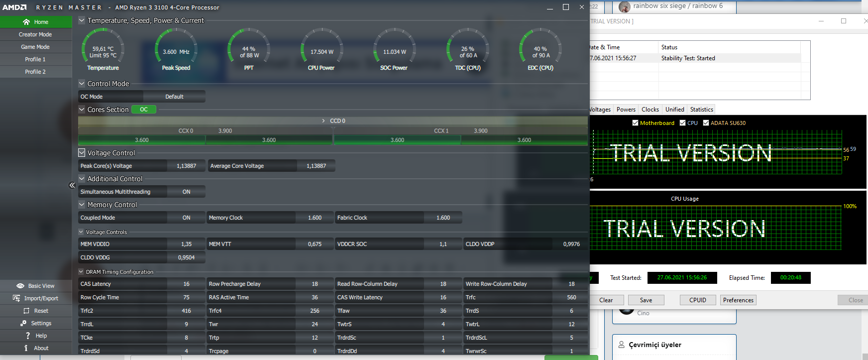Click the Çevrimiçi üyeler user icon
This screenshot has width=868, height=360.
(621, 345)
